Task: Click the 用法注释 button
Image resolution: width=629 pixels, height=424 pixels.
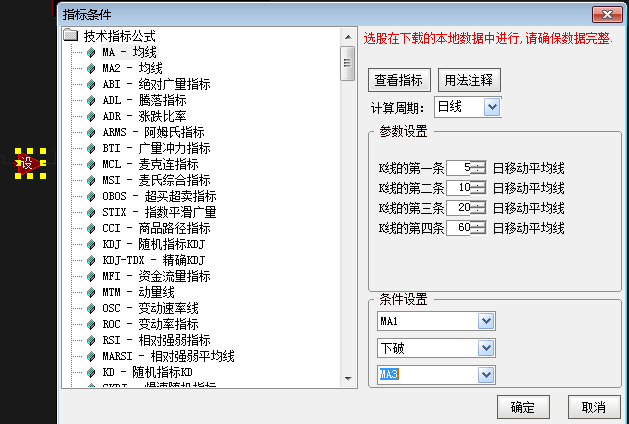Action: coord(470,80)
